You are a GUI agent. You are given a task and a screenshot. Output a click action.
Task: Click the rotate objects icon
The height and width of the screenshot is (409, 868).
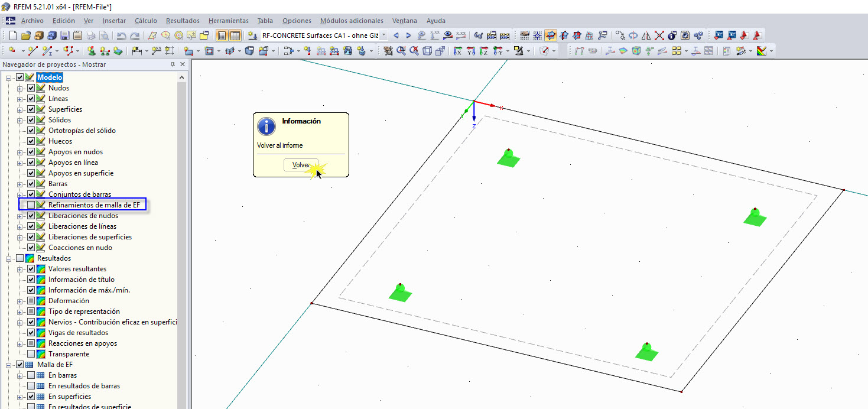pyautogui.click(x=633, y=35)
